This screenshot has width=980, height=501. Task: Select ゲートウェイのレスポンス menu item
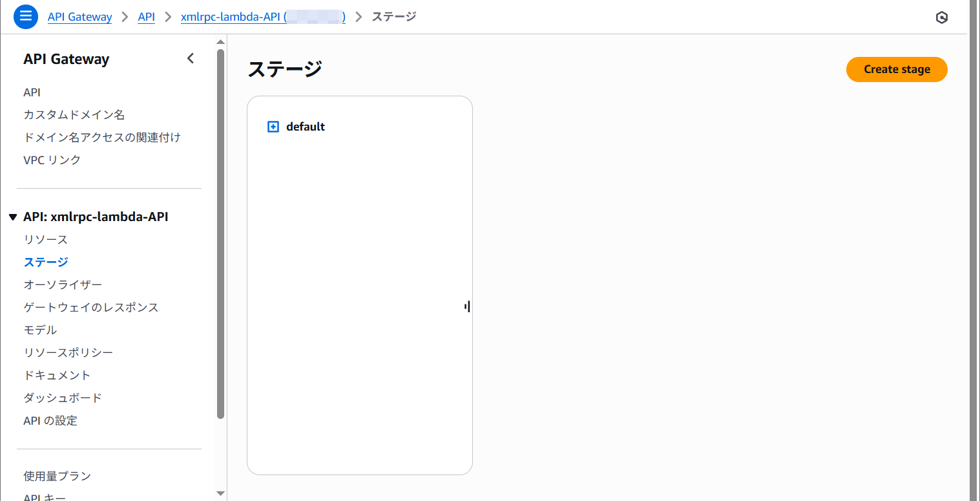(90, 308)
